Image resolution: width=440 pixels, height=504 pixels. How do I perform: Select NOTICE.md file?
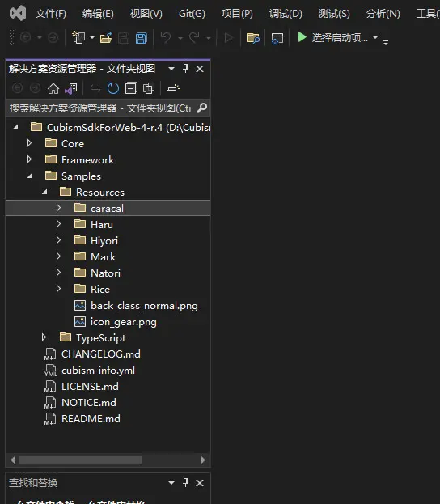(89, 402)
